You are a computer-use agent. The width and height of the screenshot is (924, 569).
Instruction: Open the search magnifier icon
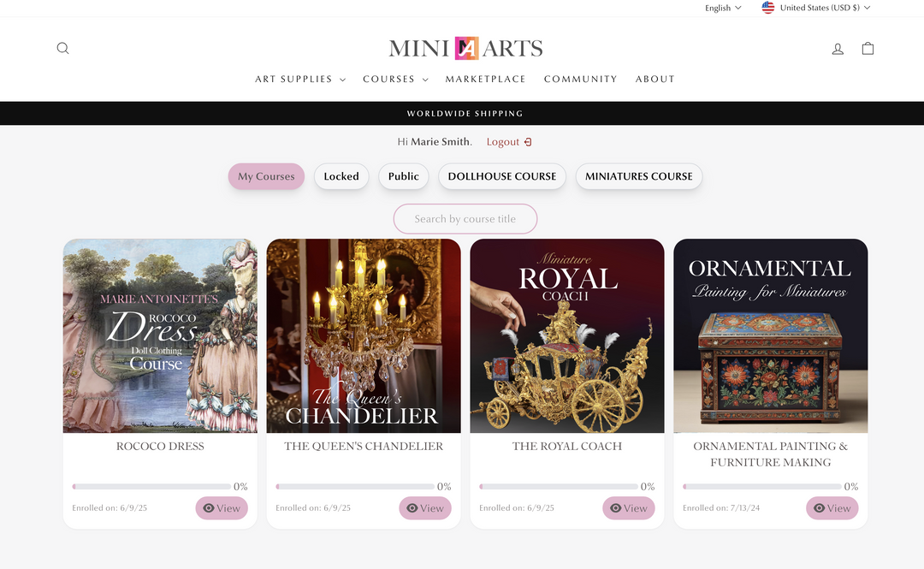point(62,49)
